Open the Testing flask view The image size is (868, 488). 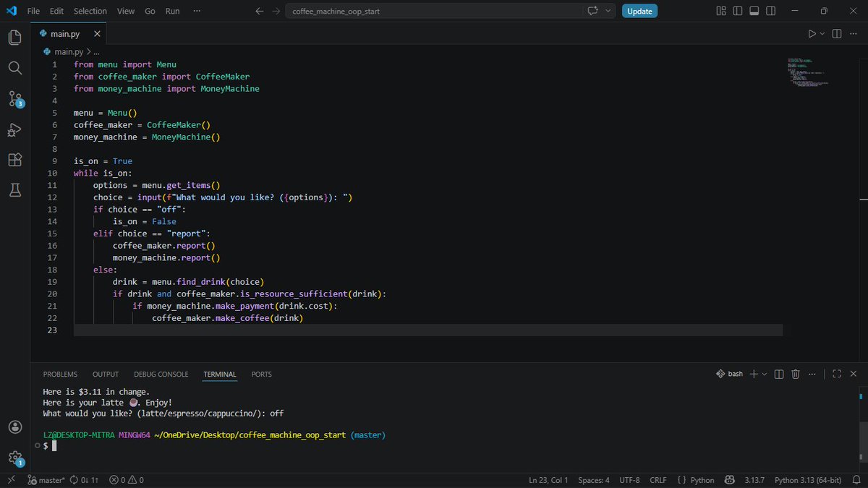pyautogui.click(x=15, y=190)
